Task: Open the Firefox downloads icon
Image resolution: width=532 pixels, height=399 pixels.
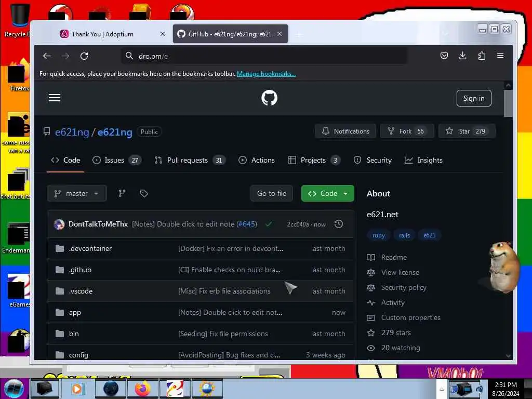Action: [462, 56]
